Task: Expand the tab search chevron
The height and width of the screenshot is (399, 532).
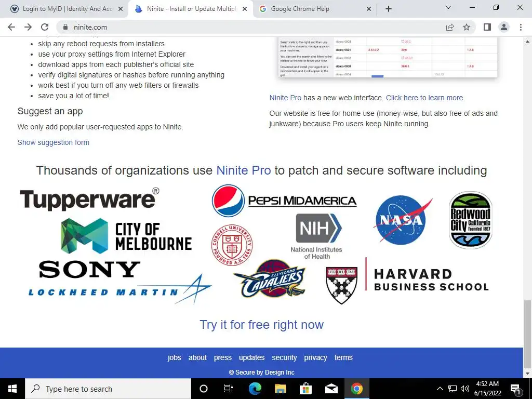Action: tap(448, 7)
